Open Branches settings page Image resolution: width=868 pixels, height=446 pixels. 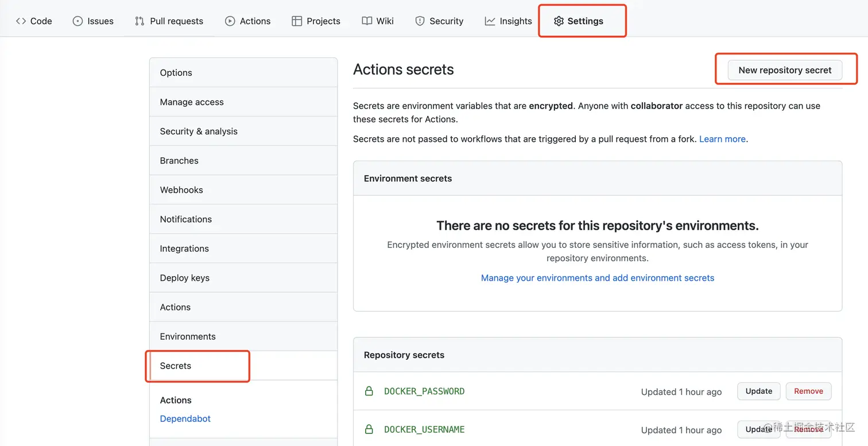pos(179,161)
